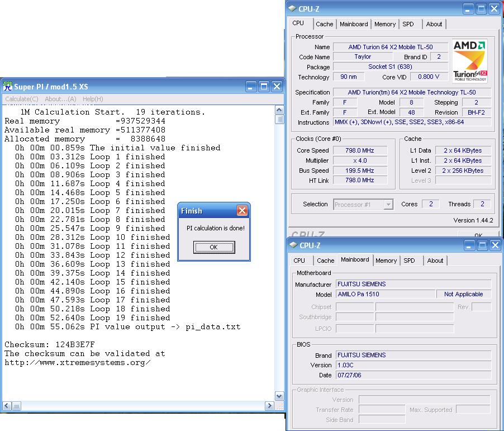Click the Not Applicable model field
504x431 pixels.
coord(464,294)
